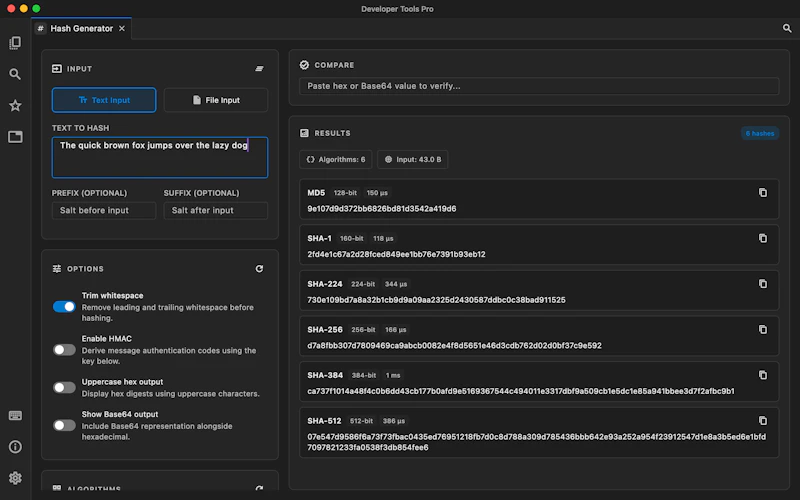Click the search magnifier at top right
Image resolution: width=800 pixels, height=500 pixels.
(x=787, y=29)
